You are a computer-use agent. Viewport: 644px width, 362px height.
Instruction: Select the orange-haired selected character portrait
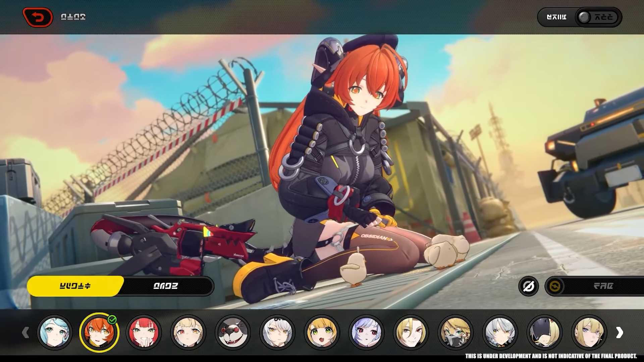pyautogui.click(x=99, y=332)
